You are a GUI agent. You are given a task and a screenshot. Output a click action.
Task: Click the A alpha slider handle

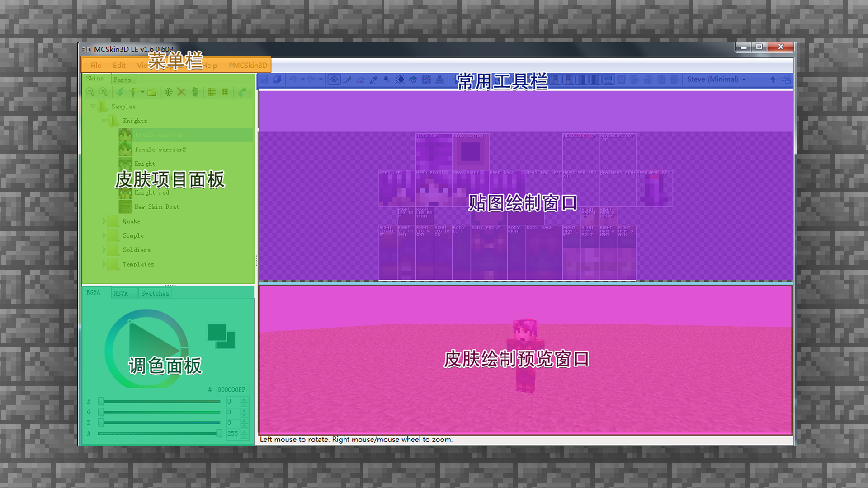coord(219,433)
